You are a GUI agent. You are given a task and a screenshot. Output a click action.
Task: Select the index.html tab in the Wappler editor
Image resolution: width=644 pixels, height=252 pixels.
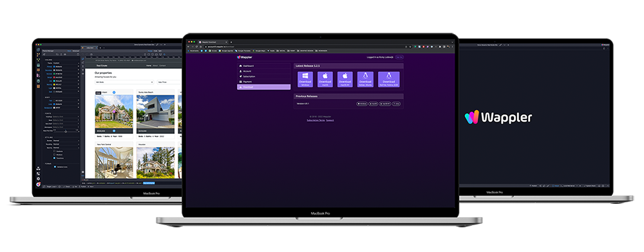90,48
